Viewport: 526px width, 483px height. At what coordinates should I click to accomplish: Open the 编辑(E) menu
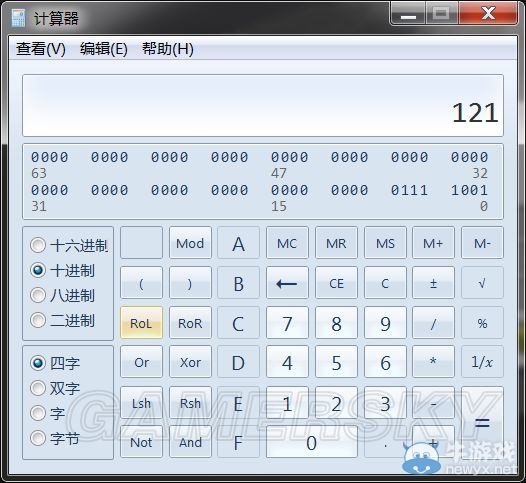(x=104, y=49)
